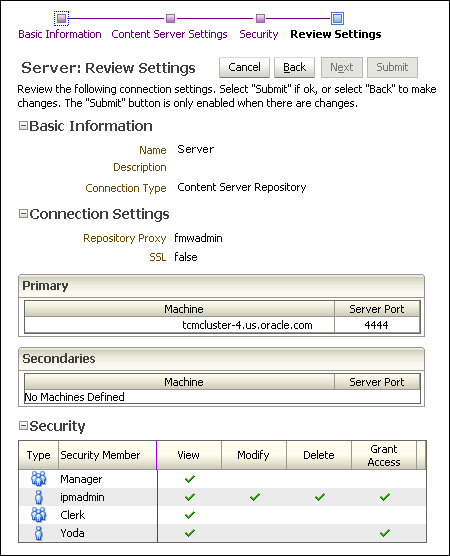
Task: Collapse the Security section
Action: [x=23, y=426]
